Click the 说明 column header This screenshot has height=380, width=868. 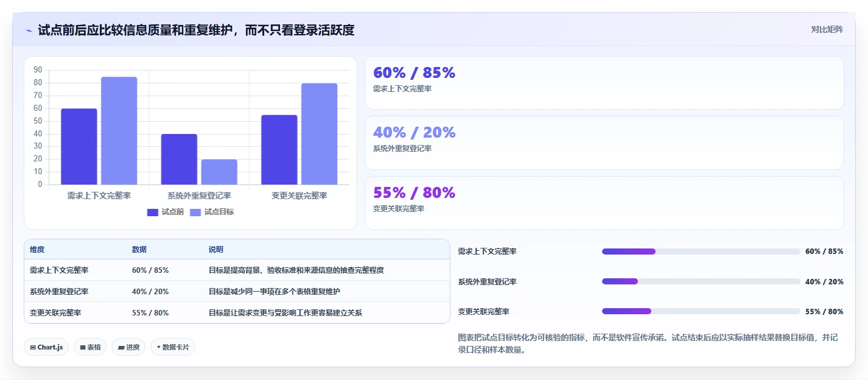pyautogui.click(x=216, y=250)
